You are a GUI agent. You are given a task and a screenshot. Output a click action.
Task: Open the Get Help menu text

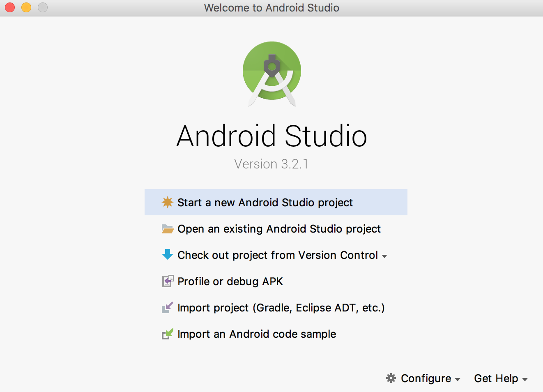coord(496,378)
